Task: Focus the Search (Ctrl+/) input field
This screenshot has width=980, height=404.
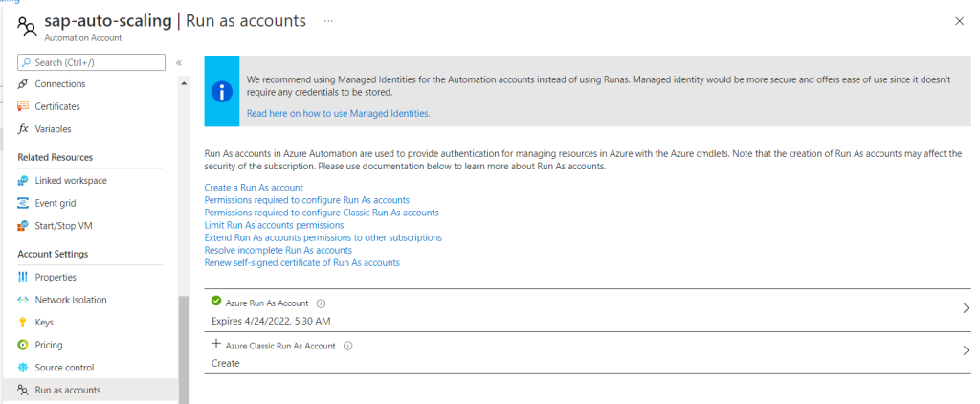Action: [92, 62]
